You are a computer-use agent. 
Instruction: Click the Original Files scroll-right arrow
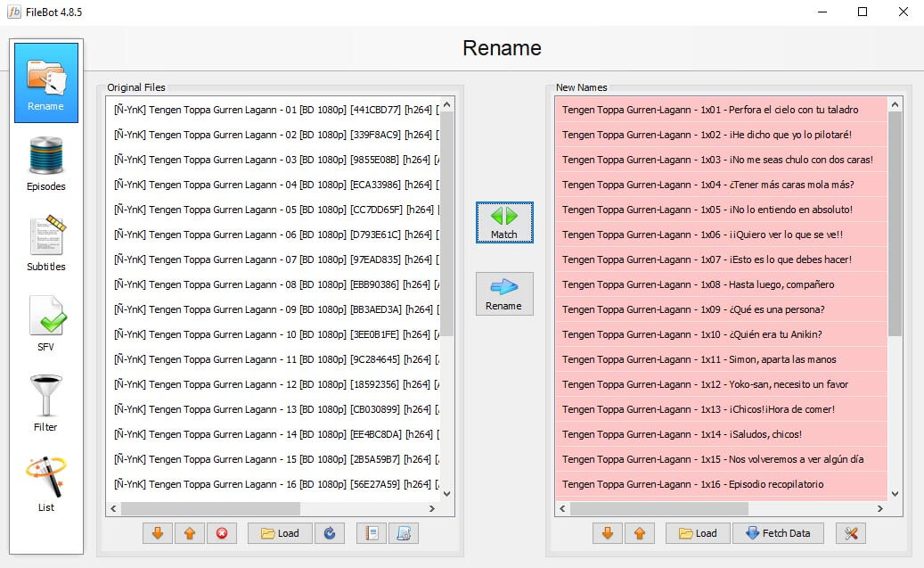coord(432,508)
